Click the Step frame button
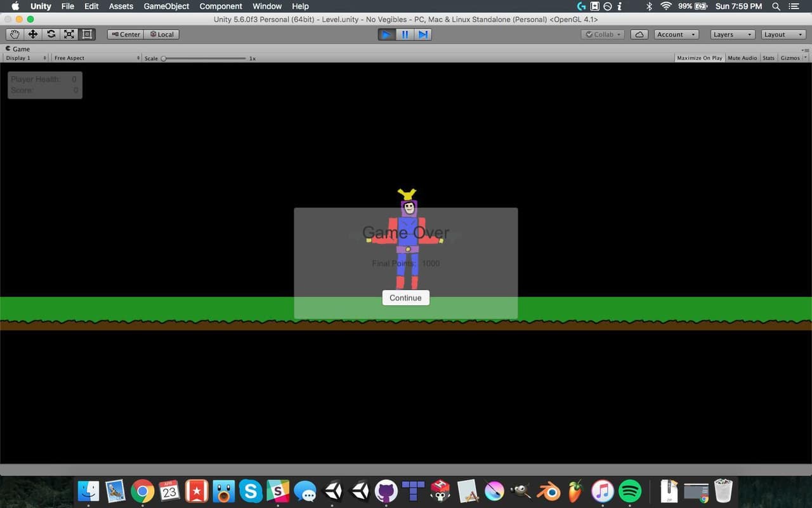 tap(423, 34)
